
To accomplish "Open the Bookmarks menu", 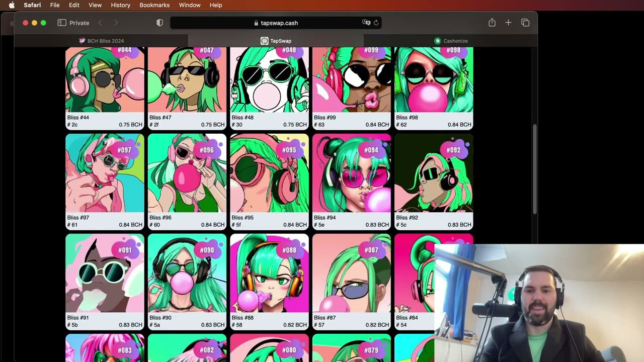I will 155,5.
